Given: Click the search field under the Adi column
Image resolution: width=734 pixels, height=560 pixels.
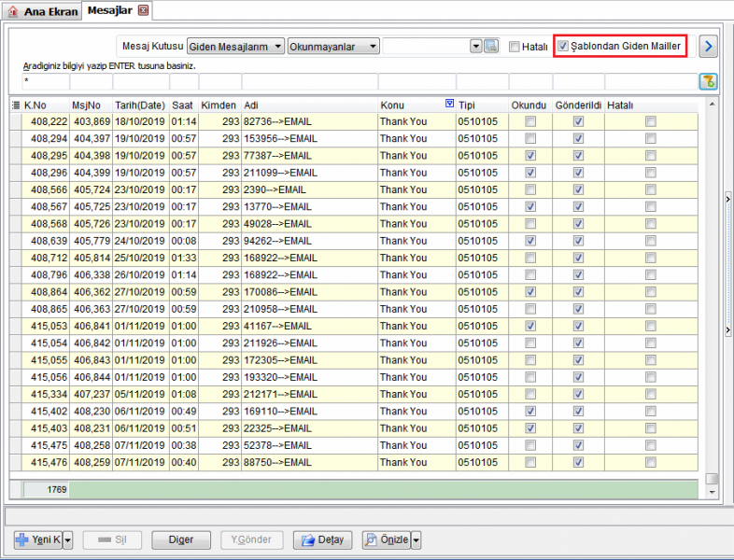Looking at the screenshot, I should [x=309, y=81].
